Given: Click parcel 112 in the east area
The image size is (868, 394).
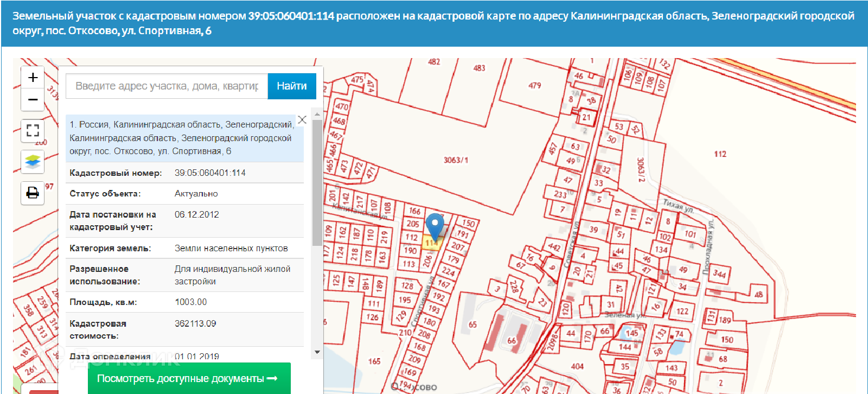Looking at the screenshot, I should (720, 154).
